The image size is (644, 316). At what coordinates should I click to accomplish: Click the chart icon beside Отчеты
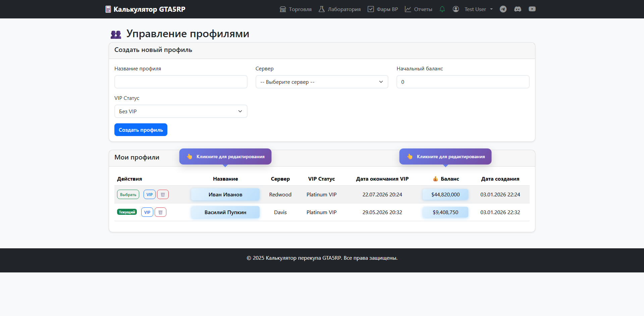408,9
